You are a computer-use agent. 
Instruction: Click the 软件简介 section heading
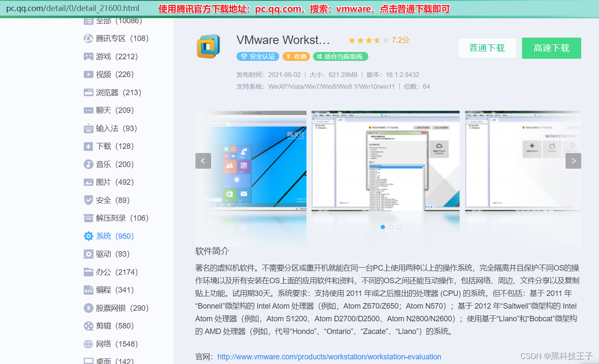coord(212,251)
